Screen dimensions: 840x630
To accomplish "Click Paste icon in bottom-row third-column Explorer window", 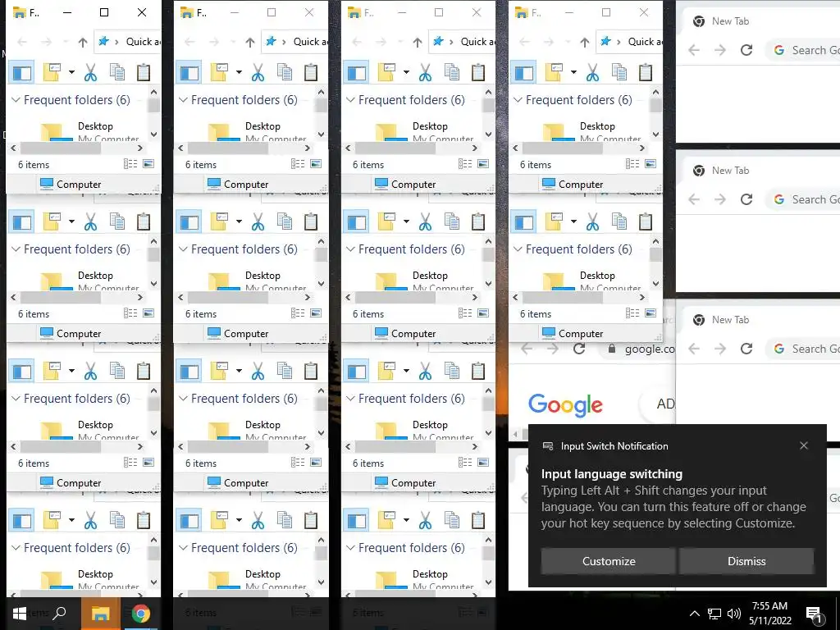I will (x=478, y=520).
